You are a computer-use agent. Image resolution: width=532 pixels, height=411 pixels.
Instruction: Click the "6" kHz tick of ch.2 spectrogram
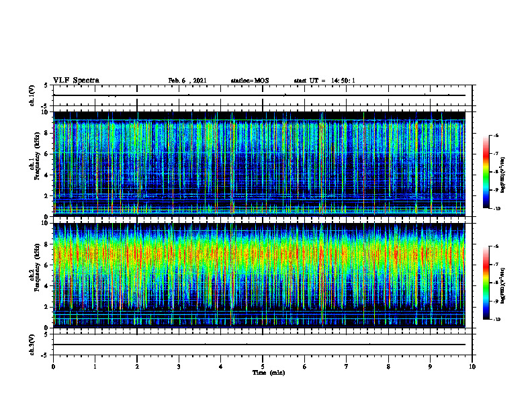coord(46,265)
